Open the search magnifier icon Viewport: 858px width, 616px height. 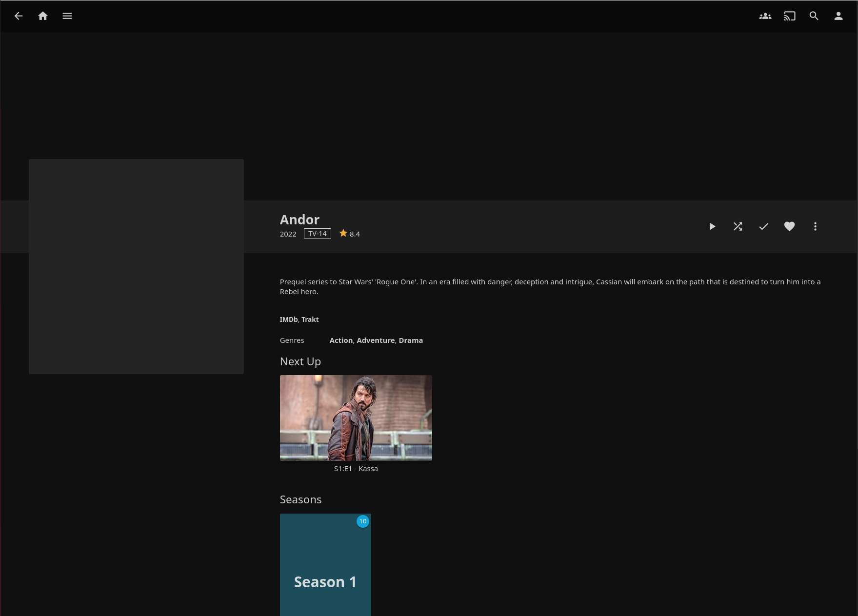[x=814, y=16]
